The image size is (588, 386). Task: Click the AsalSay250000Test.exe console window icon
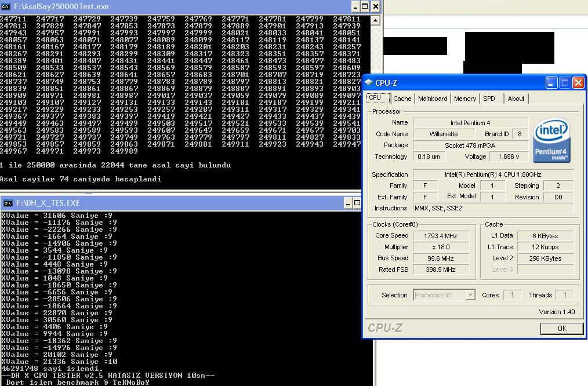tap(6, 6)
